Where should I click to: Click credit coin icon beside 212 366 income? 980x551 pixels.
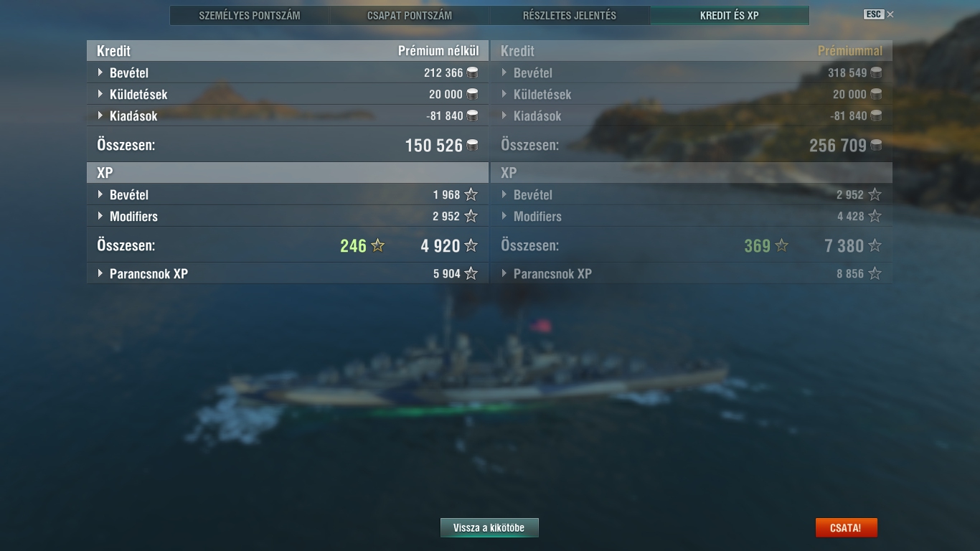[x=472, y=72]
